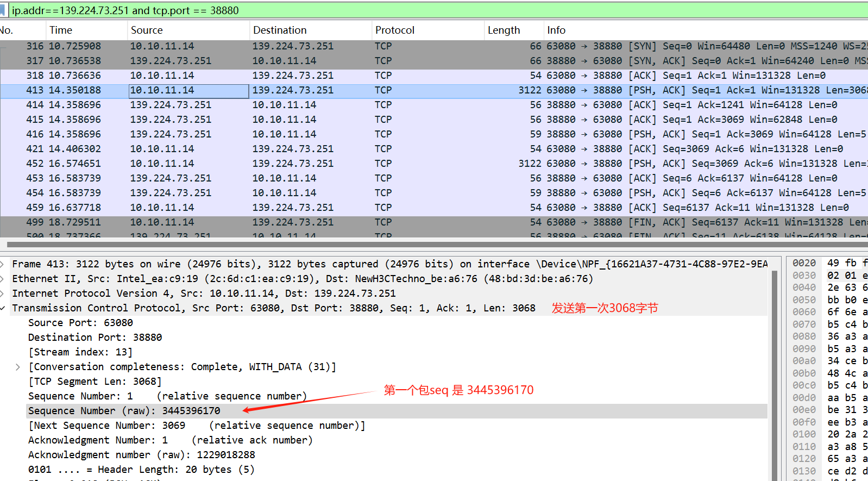Select Sequence Number (raw) 3445396170 field
This screenshot has height=481, width=868.
point(397,411)
